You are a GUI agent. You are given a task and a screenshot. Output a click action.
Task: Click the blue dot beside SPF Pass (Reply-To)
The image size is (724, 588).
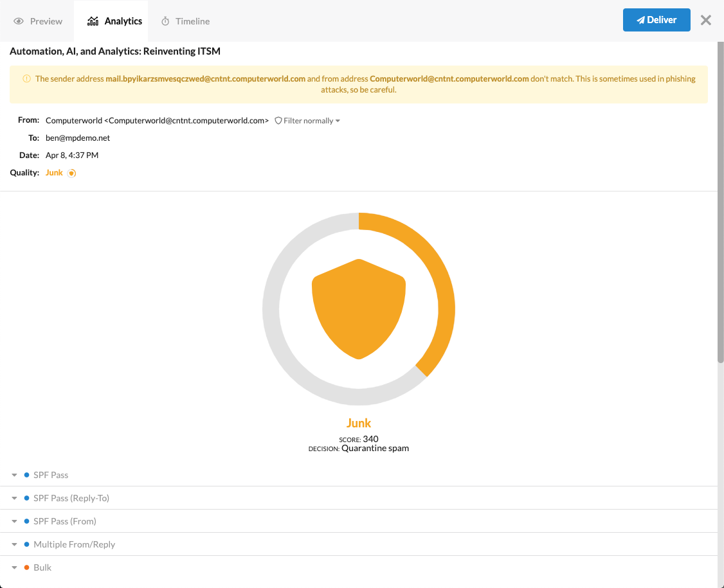[26, 498]
